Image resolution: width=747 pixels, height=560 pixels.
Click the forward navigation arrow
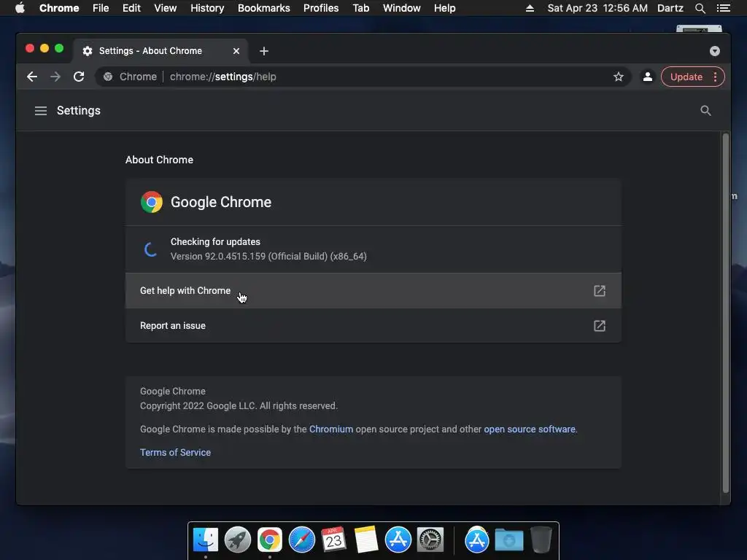pyautogui.click(x=55, y=77)
